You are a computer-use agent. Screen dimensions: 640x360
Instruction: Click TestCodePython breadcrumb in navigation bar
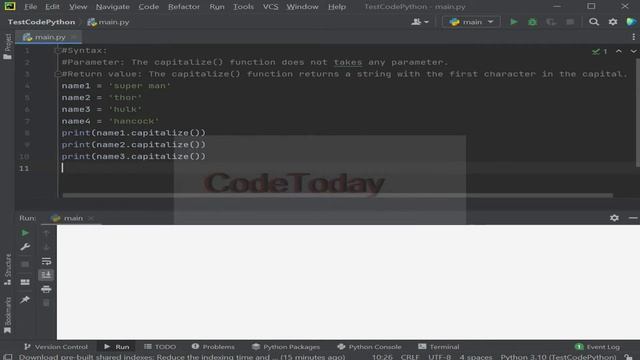(41, 22)
